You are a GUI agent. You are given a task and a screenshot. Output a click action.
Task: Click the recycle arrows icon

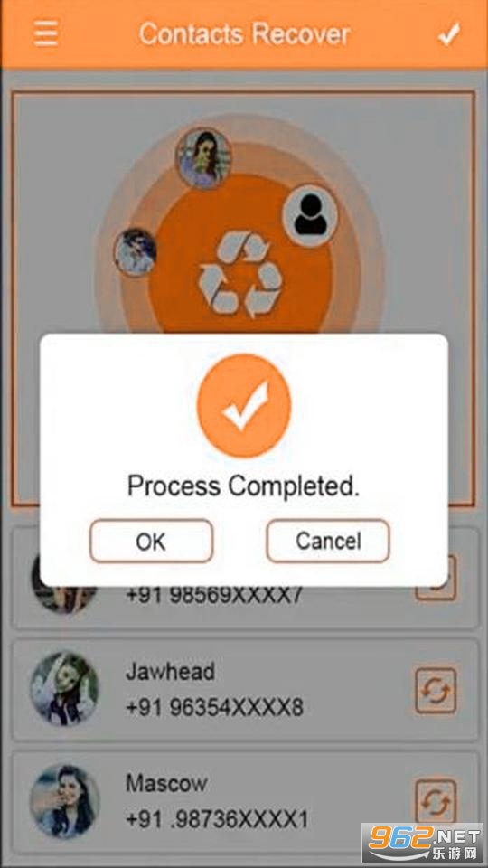[241, 275]
